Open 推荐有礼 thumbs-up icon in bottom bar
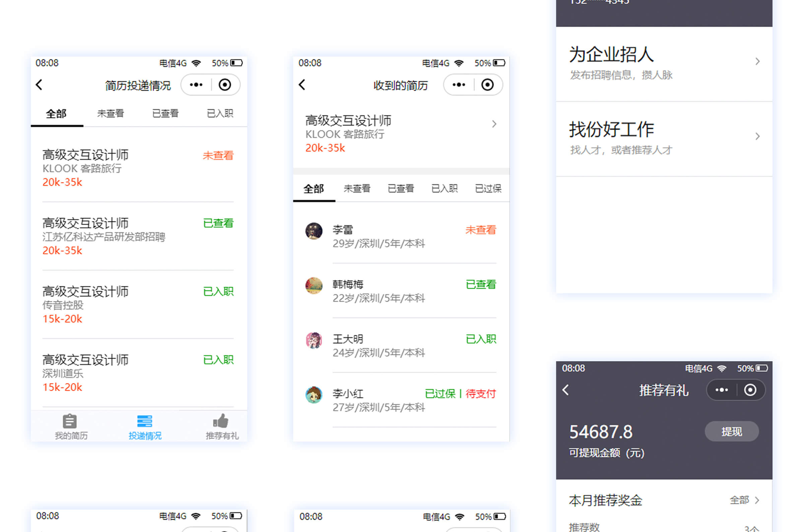Screen dimensions: 804x532 click(x=221, y=422)
